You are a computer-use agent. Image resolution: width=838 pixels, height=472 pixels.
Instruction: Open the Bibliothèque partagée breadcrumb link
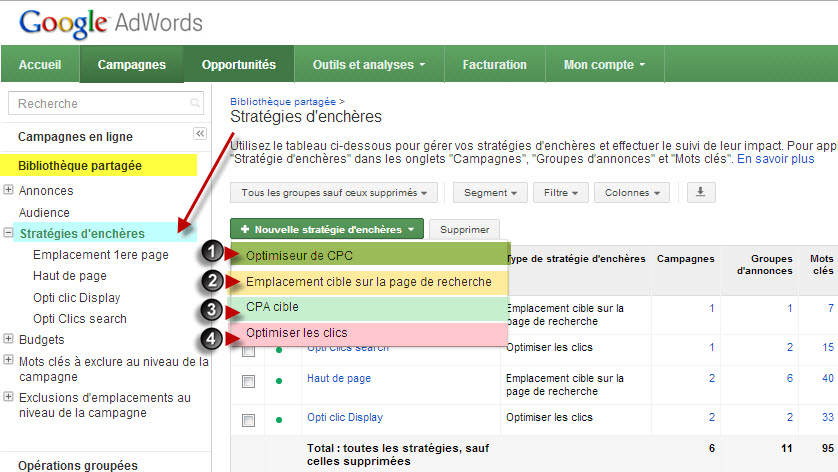tap(283, 102)
